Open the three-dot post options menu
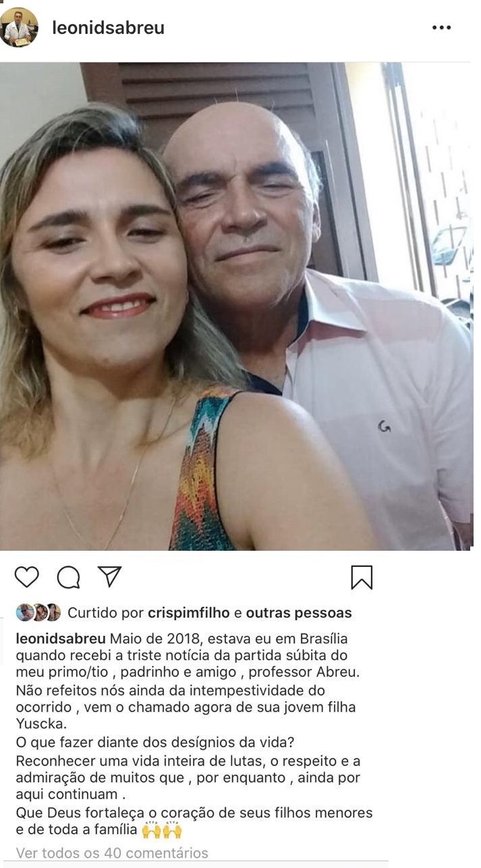Viewport: 481px width, 868px height. pos(441,28)
